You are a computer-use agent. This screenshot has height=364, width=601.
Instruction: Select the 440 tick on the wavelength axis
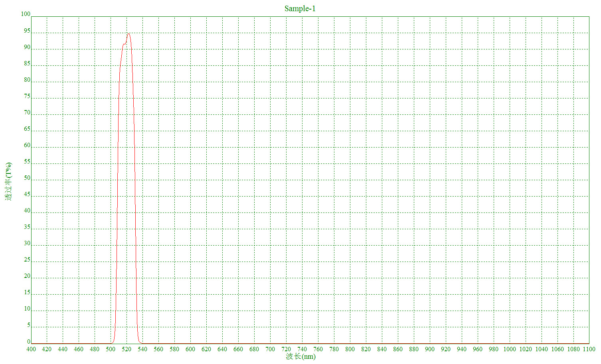pyautogui.click(x=63, y=349)
